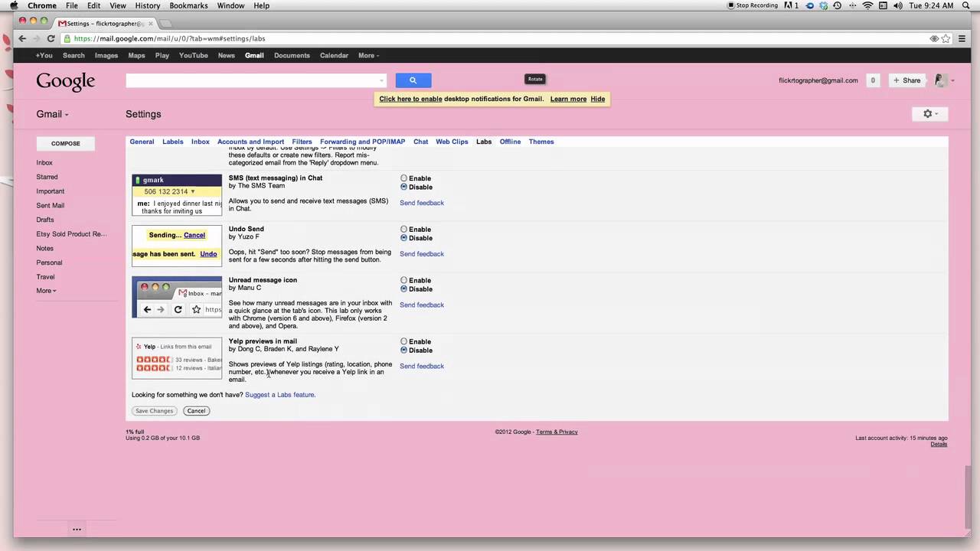Click the Chrome forward arrow
This screenshot has width=980, height=551.
pos(36,38)
